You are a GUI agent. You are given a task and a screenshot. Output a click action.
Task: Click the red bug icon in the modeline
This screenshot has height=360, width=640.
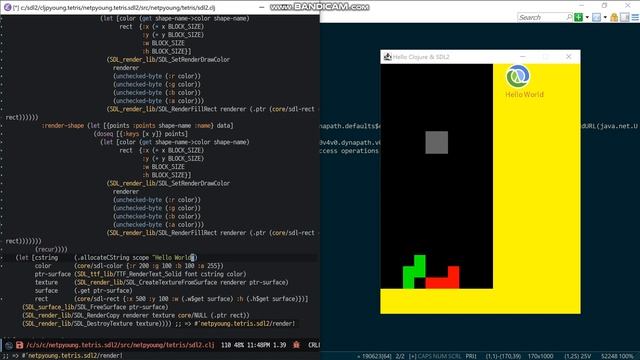click(296, 345)
